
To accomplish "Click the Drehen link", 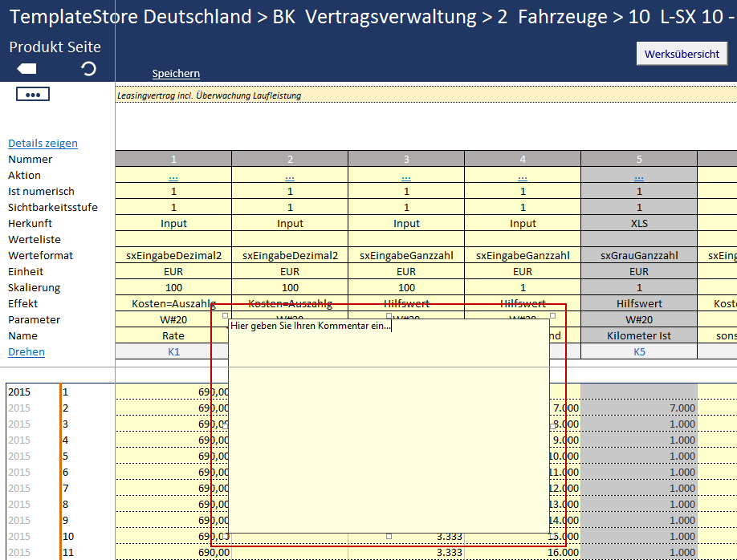I will pos(26,352).
